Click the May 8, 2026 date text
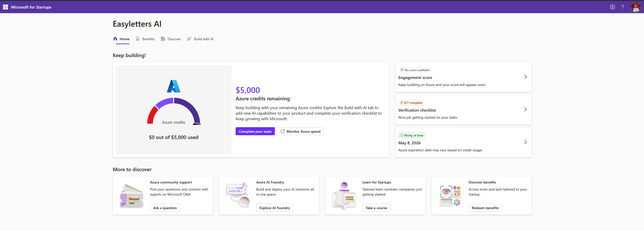The width and height of the screenshot is (644, 231). (409, 143)
